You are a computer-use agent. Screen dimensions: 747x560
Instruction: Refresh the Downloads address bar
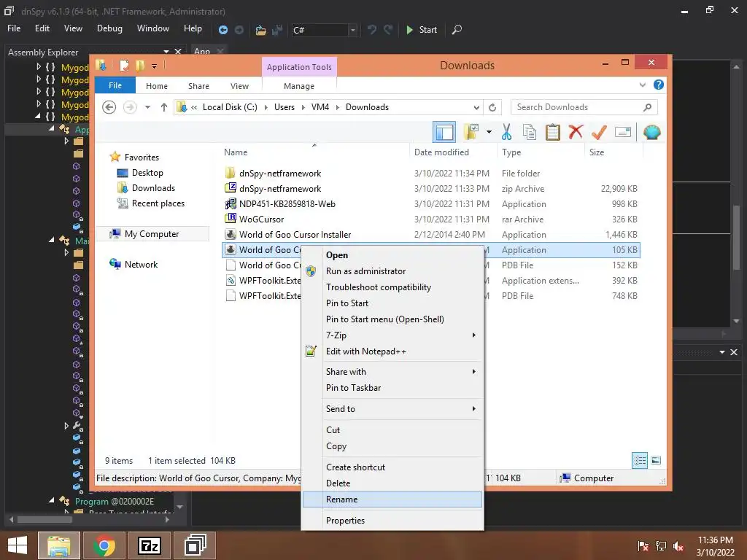point(492,107)
